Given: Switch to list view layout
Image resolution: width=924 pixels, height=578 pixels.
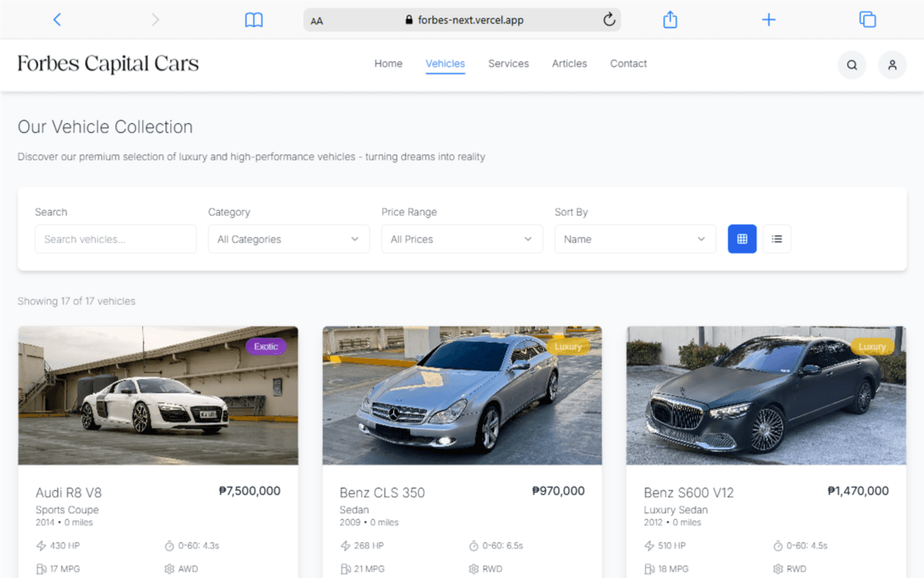Looking at the screenshot, I should click(x=776, y=239).
